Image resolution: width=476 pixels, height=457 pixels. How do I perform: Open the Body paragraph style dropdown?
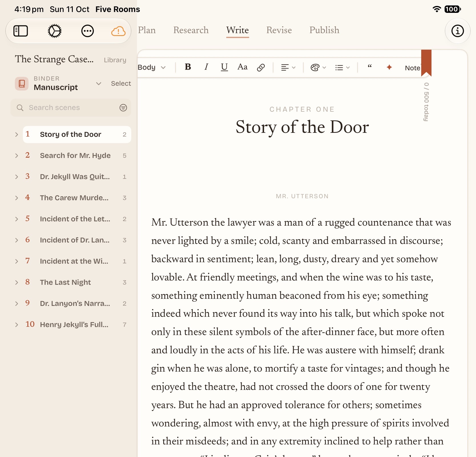[x=152, y=67]
